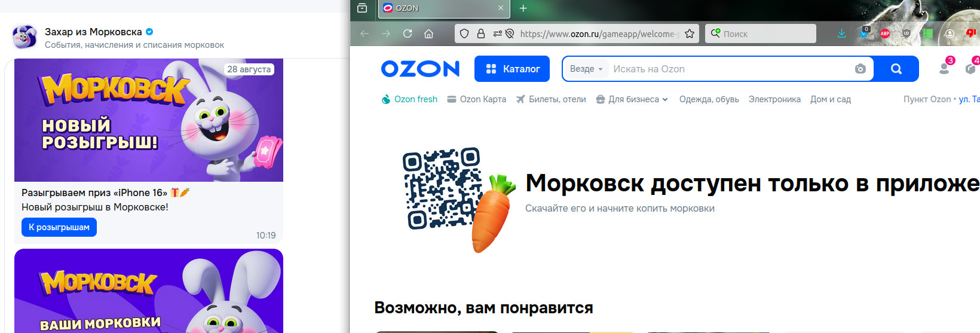This screenshot has height=333, width=980.
Task: Reload the Ozon page
Action: click(408, 33)
